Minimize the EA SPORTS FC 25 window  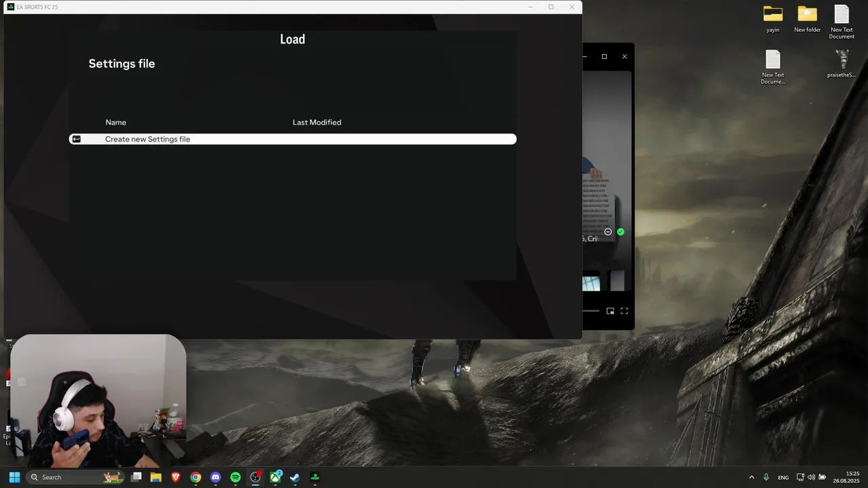click(x=530, y=7)
